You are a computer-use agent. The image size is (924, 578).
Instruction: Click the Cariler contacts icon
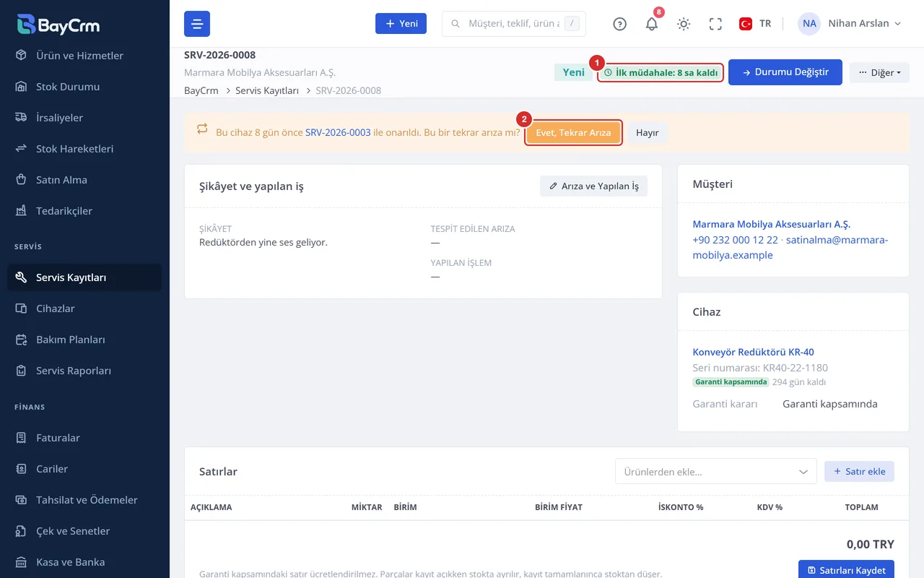(x=22, y=469)
